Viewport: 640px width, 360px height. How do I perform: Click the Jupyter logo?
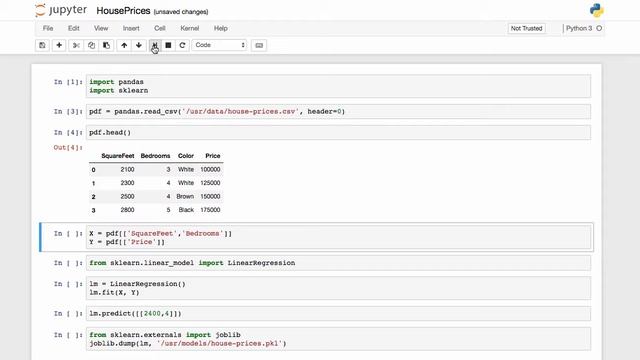click(61, 10)
